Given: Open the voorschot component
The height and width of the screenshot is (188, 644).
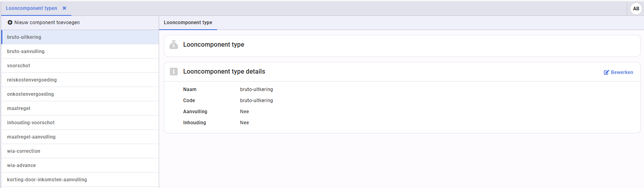Looking at the screenshot, I should (x=19, y=66).
